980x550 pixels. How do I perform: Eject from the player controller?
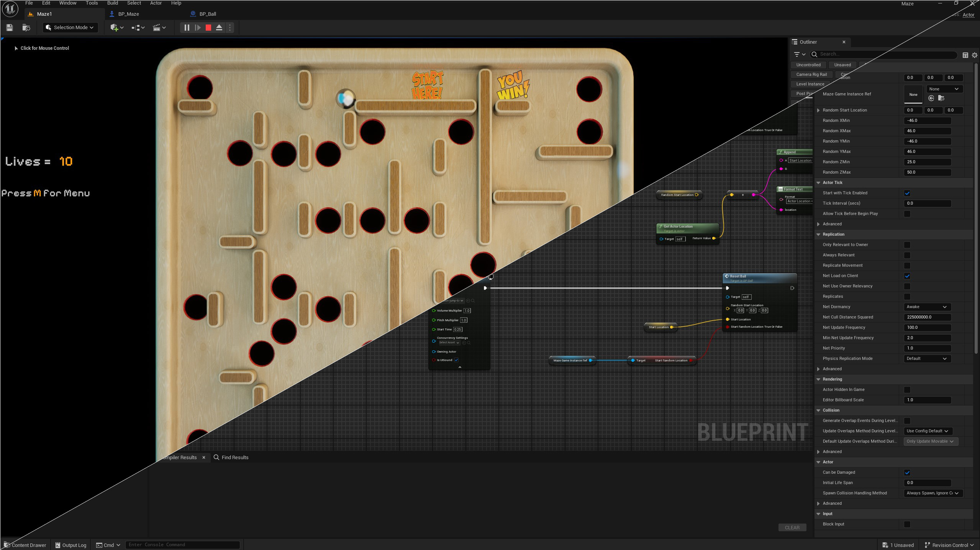tap(219, 28)
